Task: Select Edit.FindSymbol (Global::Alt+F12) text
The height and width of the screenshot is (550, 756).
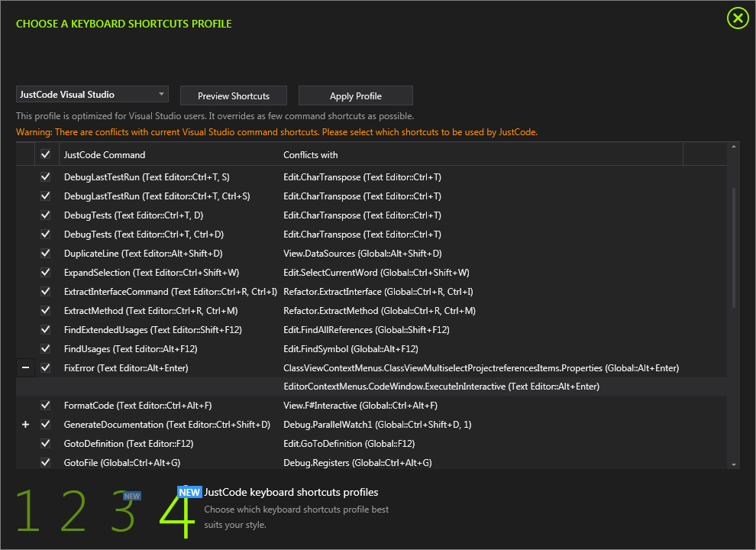Action: 351,349
